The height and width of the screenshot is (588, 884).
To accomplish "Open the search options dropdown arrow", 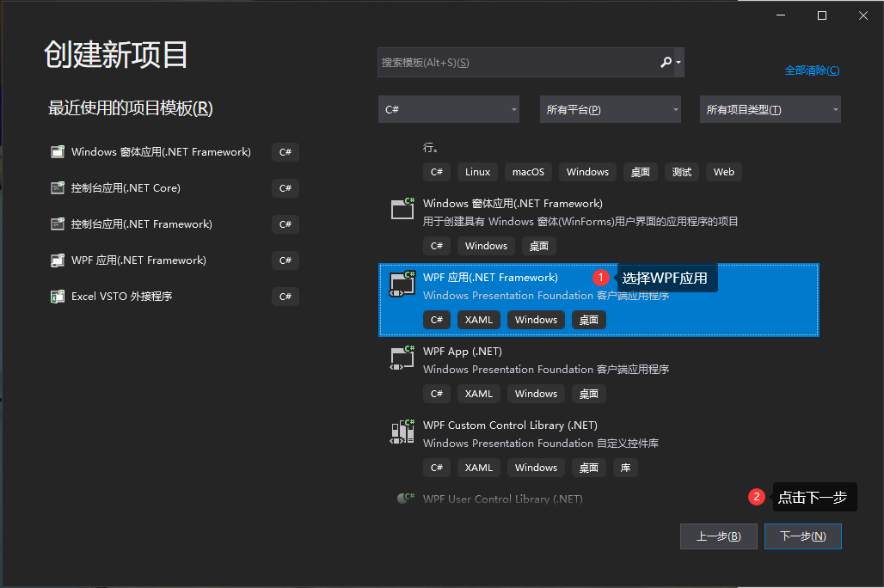I will 678,63.
